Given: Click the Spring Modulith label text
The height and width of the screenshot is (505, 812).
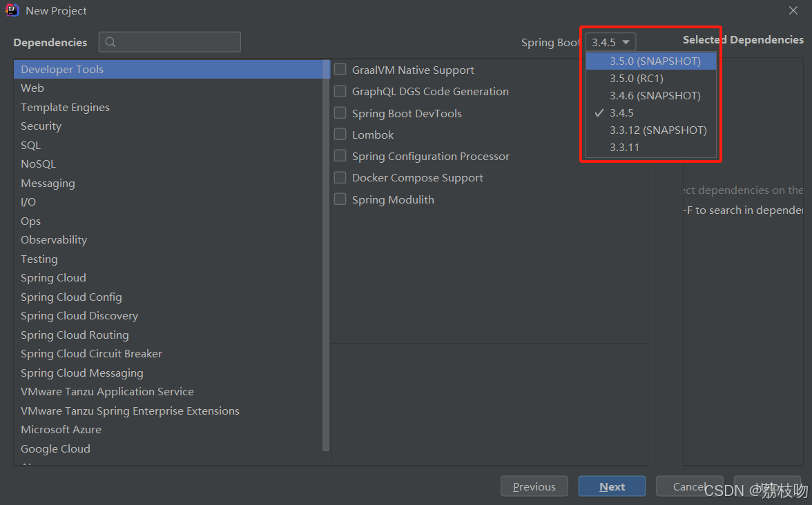Looking at the screenshot, I should tap(393, 200).
